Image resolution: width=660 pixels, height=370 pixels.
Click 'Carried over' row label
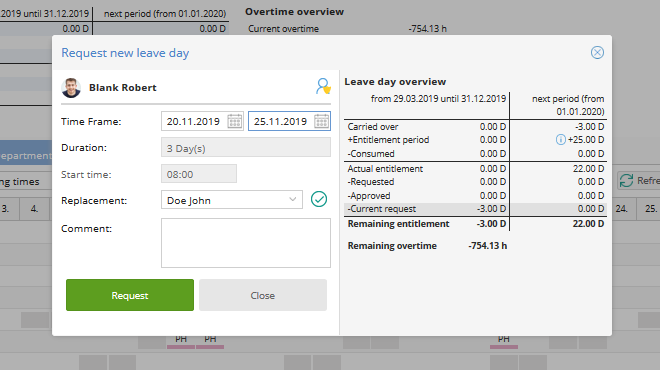coord(373,127)
